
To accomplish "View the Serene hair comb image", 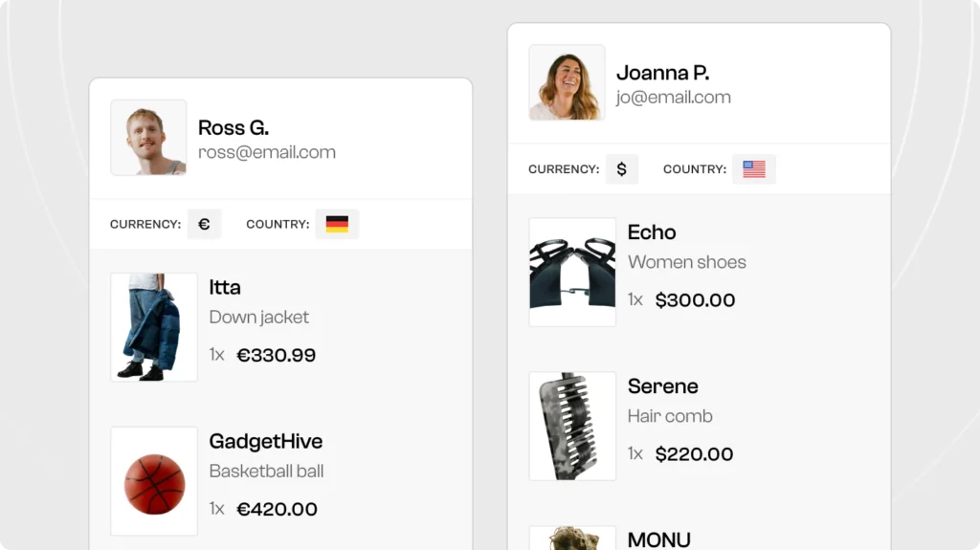I will [572, 426].
